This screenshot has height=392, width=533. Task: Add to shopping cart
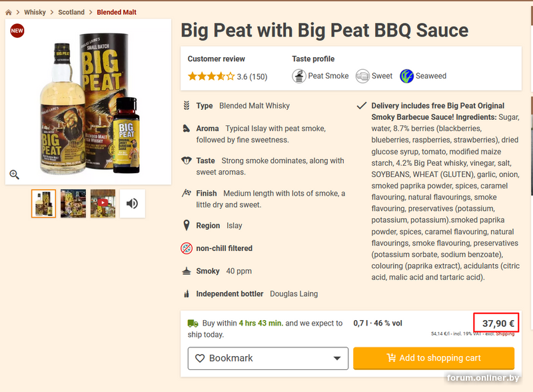[x=434, y=358]
